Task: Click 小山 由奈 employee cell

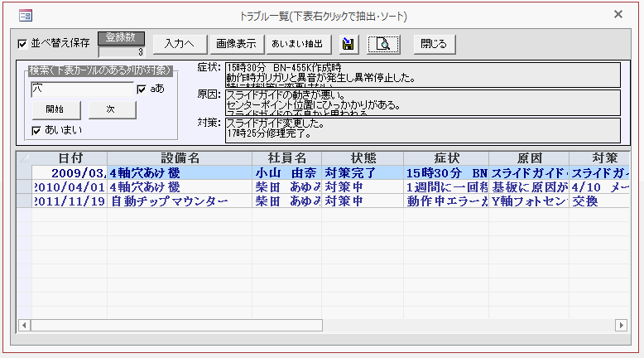Action: click(286, 173)
